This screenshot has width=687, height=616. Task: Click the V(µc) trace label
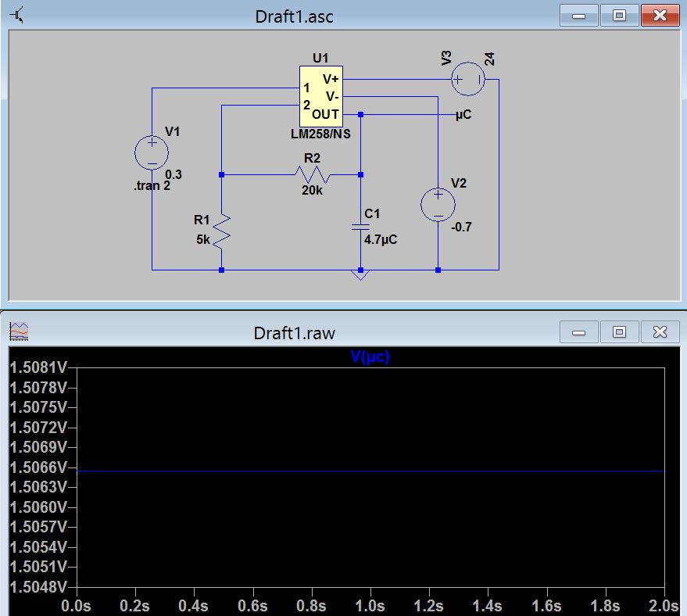pos(370,357)
